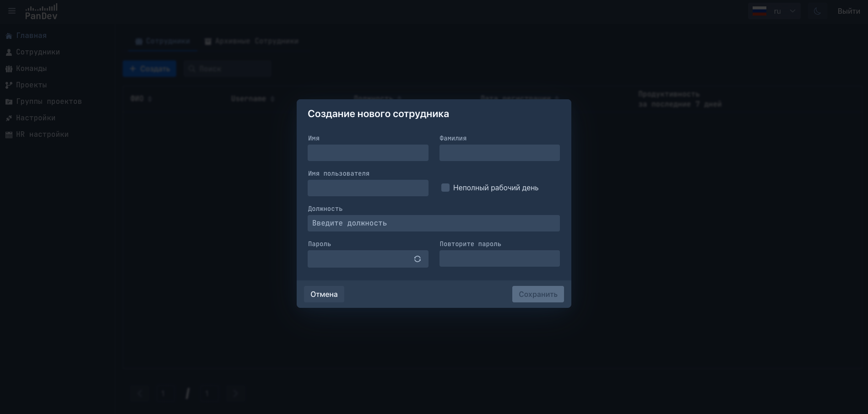Open the hamburger navigation menu
This screenshot has height=414, width=868.
(11, 11)
